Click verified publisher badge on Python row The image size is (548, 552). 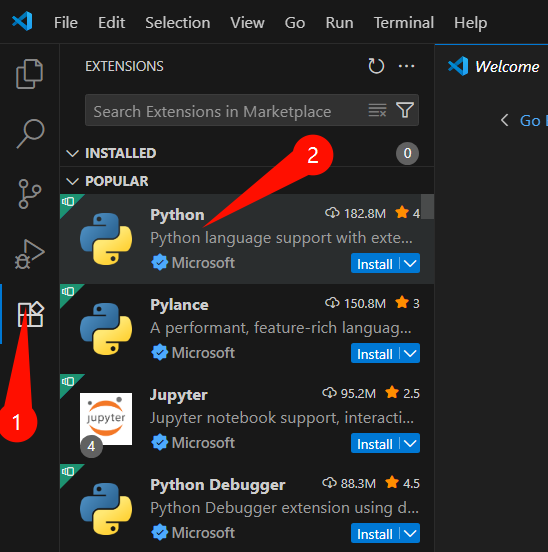click(159, 263)
